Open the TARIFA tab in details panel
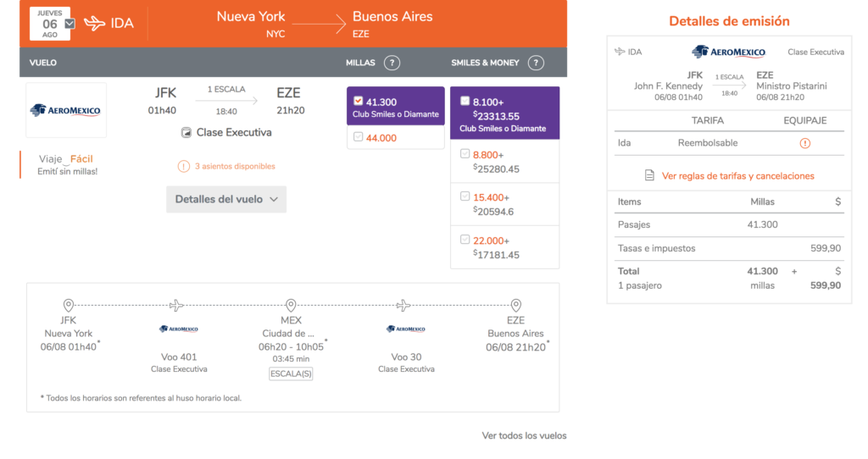Image resolution: width=868 pixels, height=459 pixels. pos(708,120)
